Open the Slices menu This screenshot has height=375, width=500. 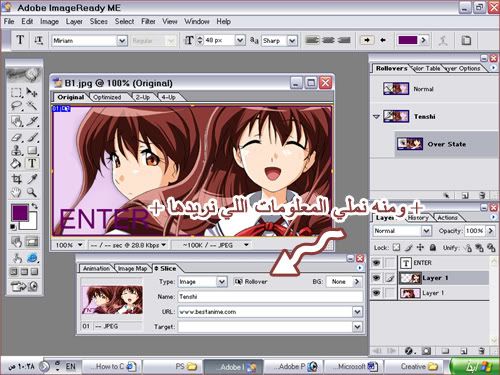coord(98,21)
